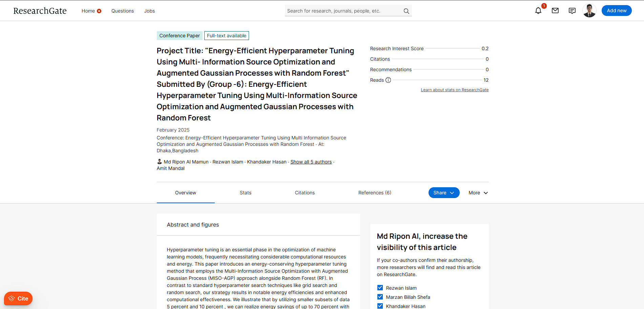The image size is (644, 309).
Task: Toggle the Khandaker Hasan checkbox
Action: 380,306
